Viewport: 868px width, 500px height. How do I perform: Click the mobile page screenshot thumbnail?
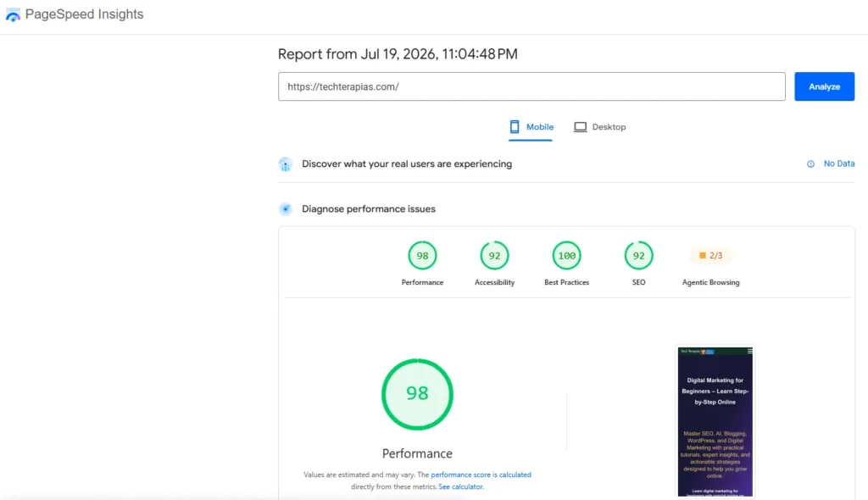[x=715, y=422]
